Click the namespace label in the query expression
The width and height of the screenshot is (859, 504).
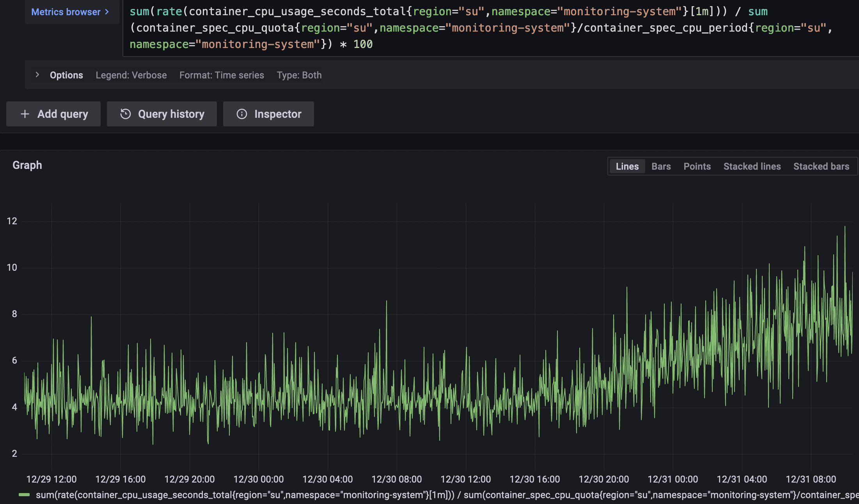tap(521, 11)
